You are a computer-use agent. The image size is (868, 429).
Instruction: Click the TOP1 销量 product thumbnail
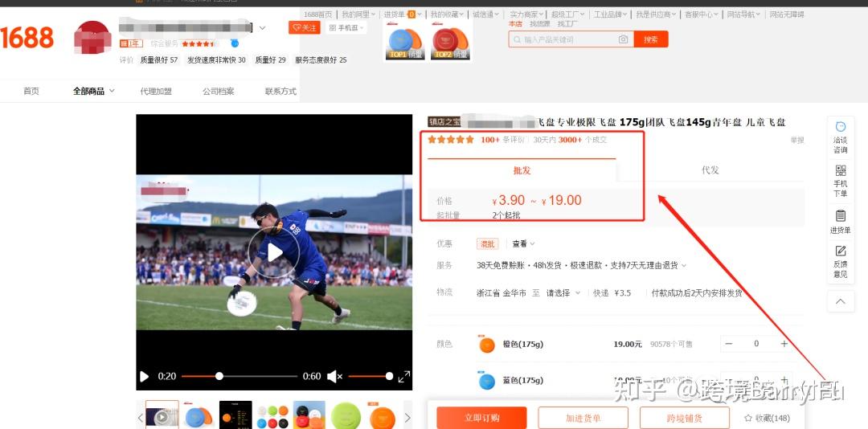pos(404,42)
